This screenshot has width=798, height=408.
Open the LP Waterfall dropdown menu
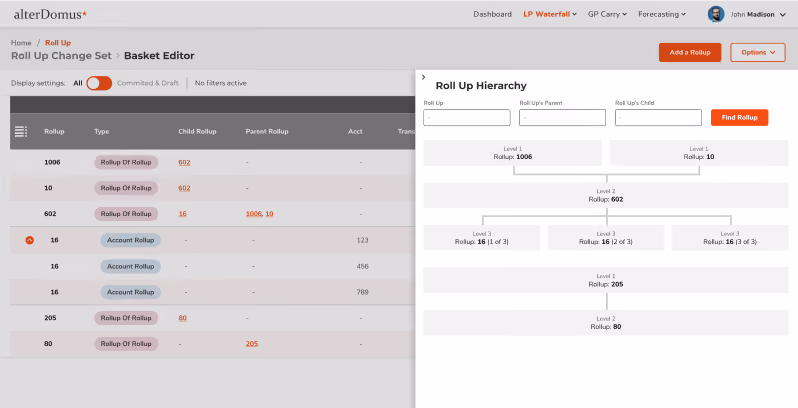(550, 14)
